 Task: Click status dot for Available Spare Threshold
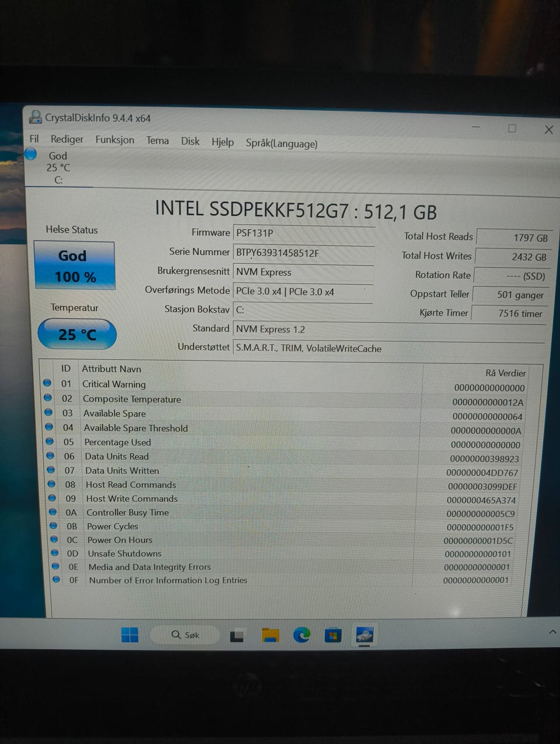pos(49,427)
